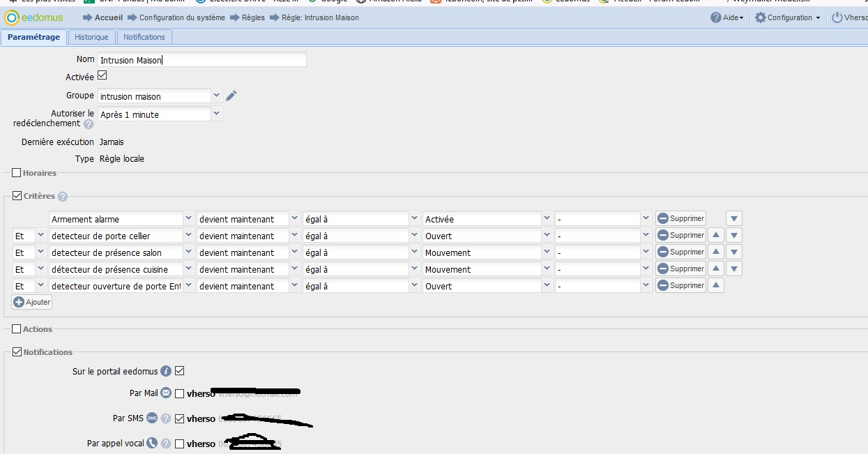This screenshot has height=454, width=868.
Task: Move détecteur de présence cuisine criterion up
Action: click(716, 268)
